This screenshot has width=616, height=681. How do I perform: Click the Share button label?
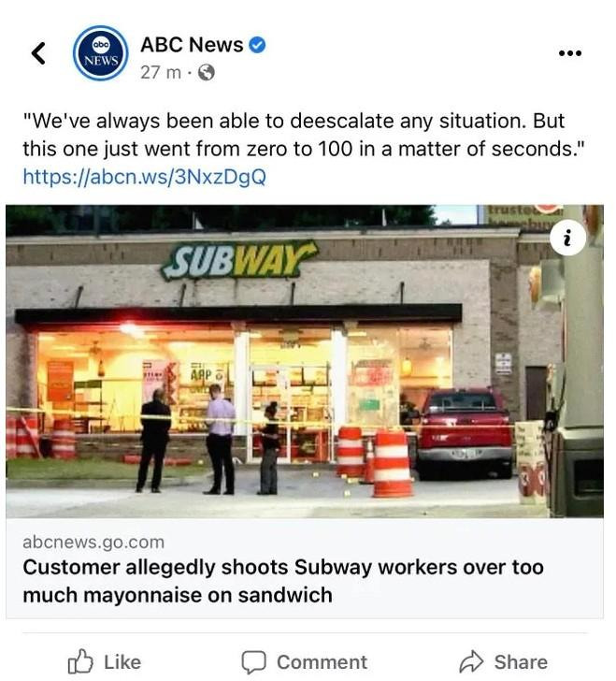(x=521, y=662)
